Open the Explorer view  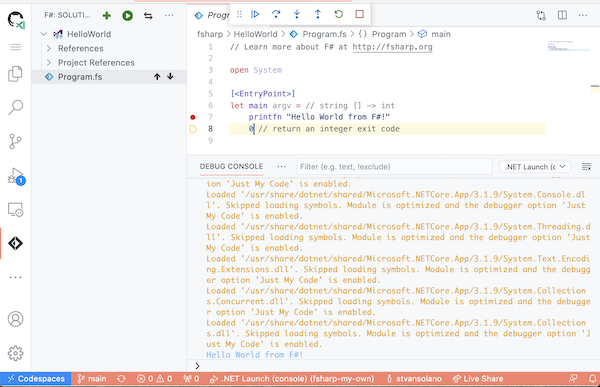click(x=16, y=74)
